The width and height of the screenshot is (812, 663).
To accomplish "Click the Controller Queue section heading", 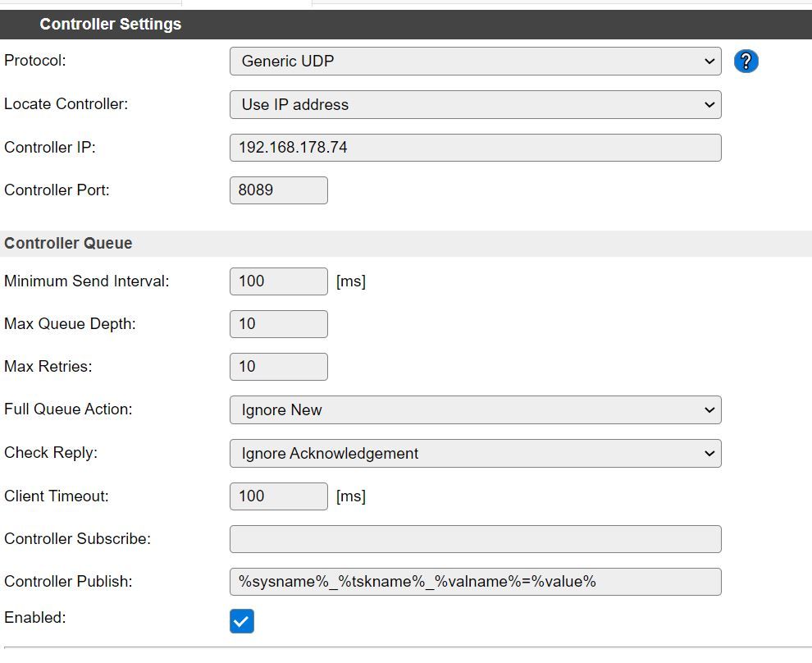I will [68, 244].
